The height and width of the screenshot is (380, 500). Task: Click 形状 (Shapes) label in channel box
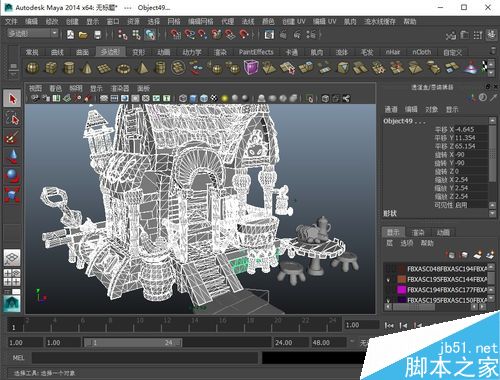click(x=390, y=213)
